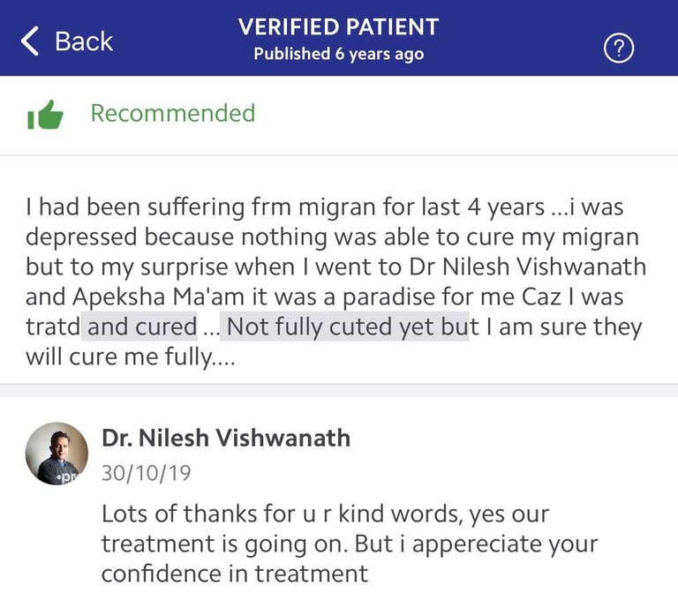Click the reply date 30/10/19

point(147,473)
